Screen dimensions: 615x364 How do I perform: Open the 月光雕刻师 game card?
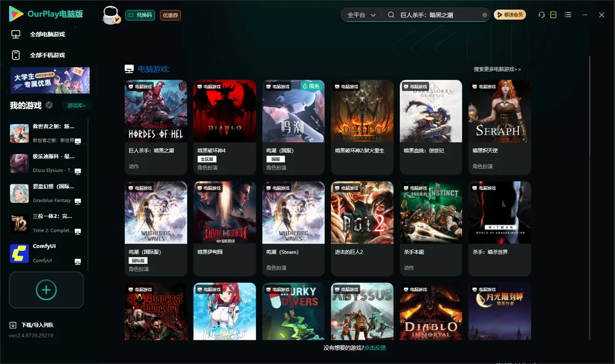click(x=499, y=312)
